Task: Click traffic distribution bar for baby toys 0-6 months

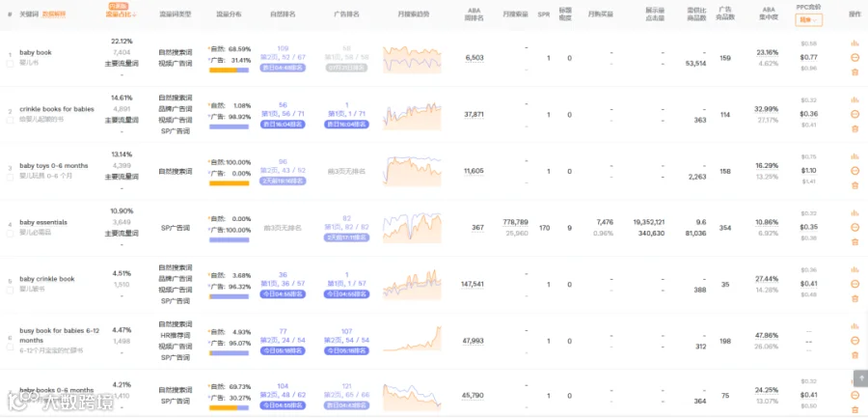Action: click(x=229, y=183)
